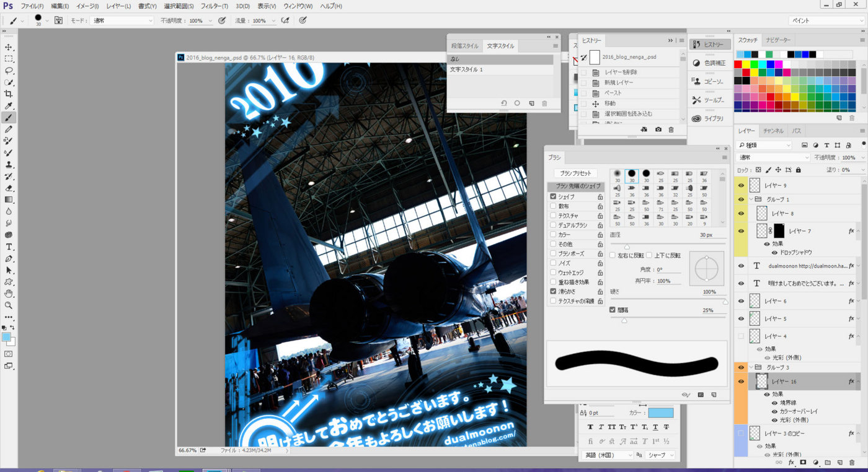Select the Quick Selection tool
The image size is (868, 472).
click(9, 82)
